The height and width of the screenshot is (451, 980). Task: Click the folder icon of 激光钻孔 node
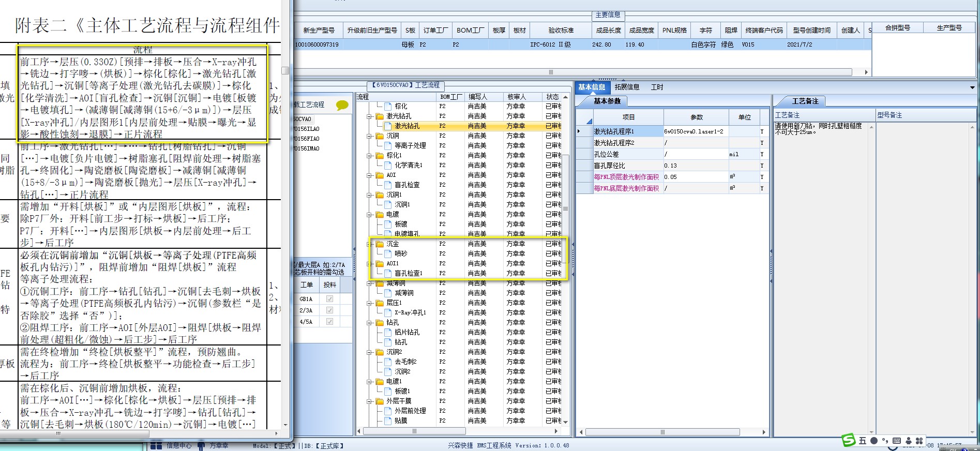pyautogui.click(x=380, y=116)
